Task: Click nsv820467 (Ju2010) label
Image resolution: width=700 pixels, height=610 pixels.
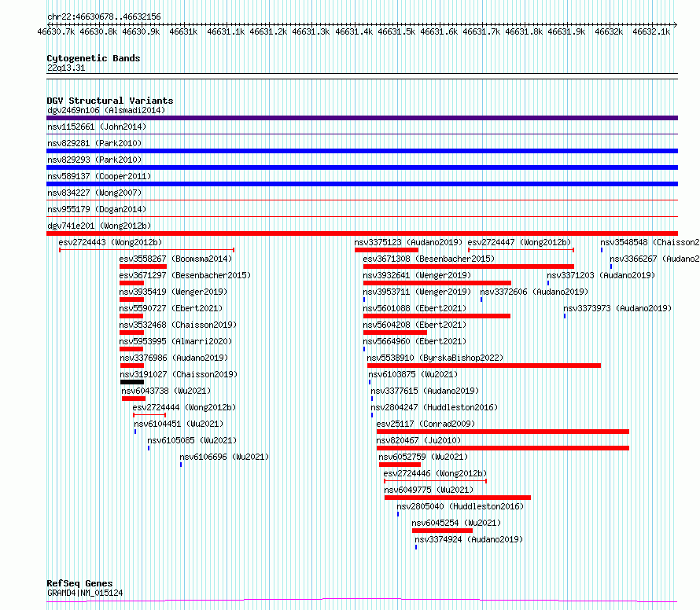Action: tap(418, 440)
